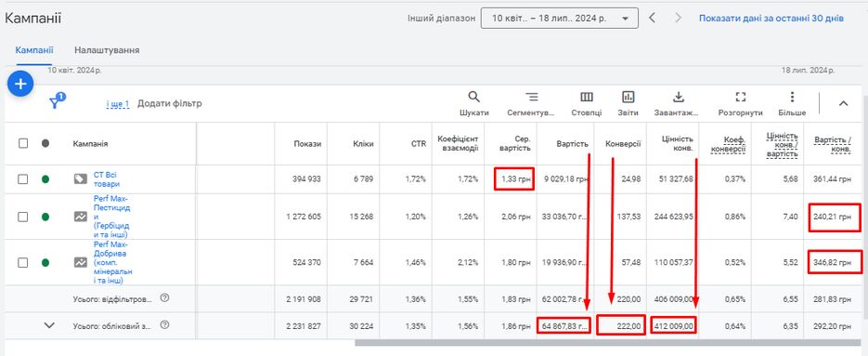868x356 pixels.
Task: Click the Шукати search magnifier icon
Action: tap(473, 98)
